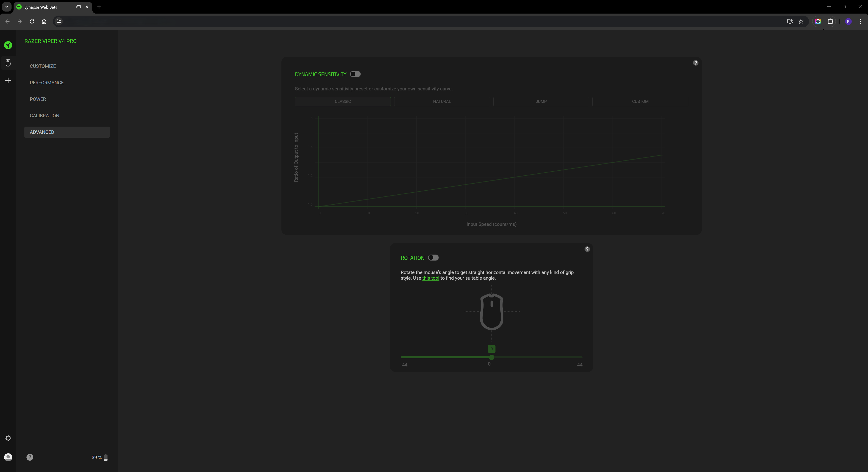Click the Razer Synapse home logo icon
Screen dimensions: 868x472
(8, 45)
